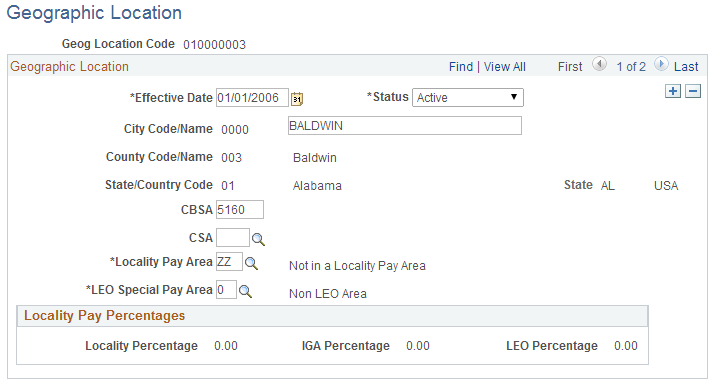Click the city name field BALDWIN
The width and height of the screenshot is (718, 384).
405,125
